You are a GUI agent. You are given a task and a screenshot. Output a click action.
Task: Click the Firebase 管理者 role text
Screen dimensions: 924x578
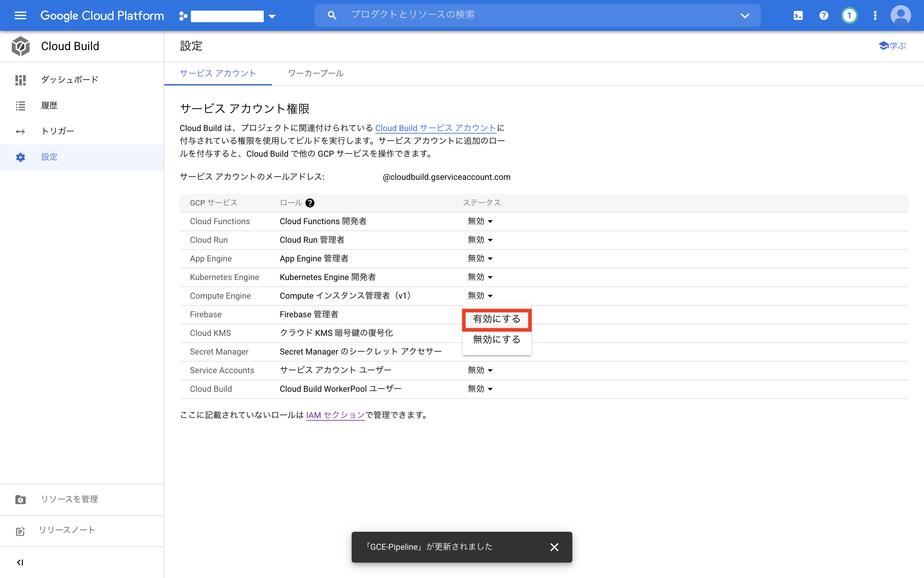pyautogui.click(x=309, y=315)
